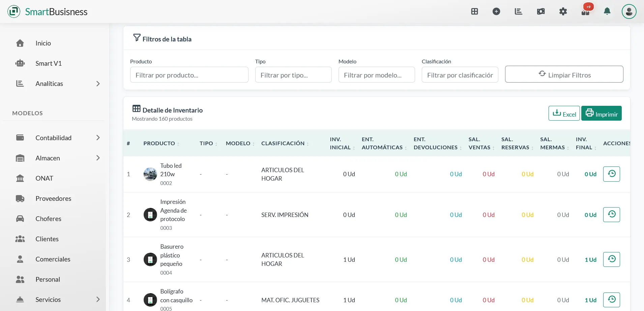This screenshot has height=311, width=644.
Task: Sort by CLASIFICACIÓN column
Action: (285, 143)
